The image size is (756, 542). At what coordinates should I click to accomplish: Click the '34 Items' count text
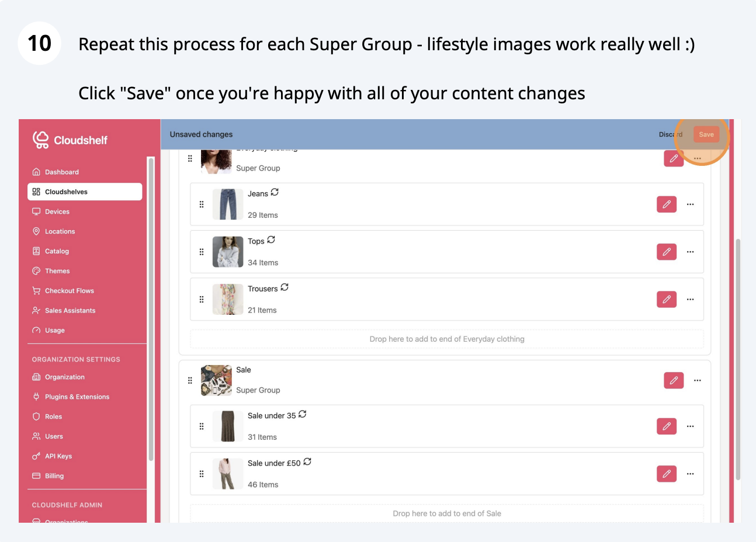pyautogui.click(x=263, y=263)
